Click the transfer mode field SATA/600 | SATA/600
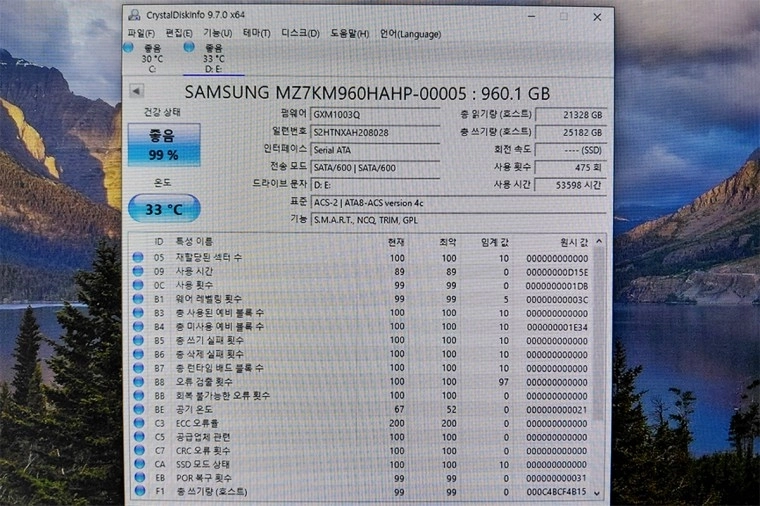 pyautogui.click(x=375, y=168)
